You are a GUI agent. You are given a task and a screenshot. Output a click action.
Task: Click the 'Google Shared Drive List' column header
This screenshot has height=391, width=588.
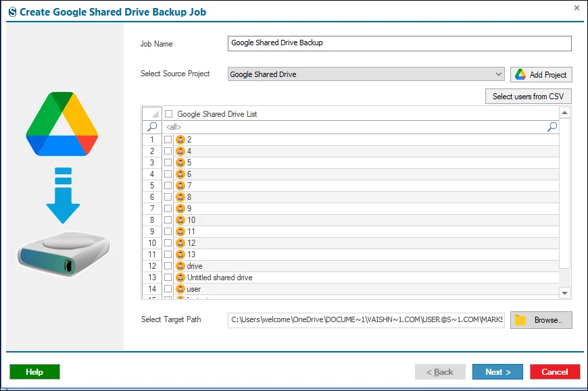pos(361,114)
